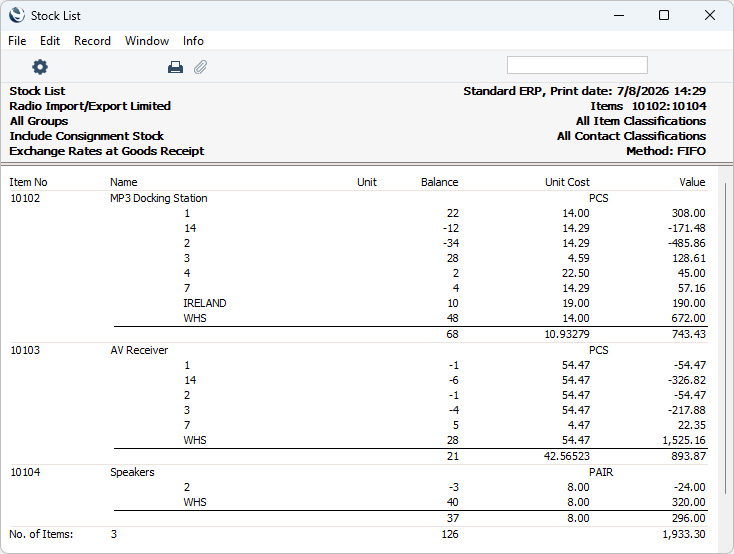
Task: Click the PAIR unit label
Action: (601, 472)
